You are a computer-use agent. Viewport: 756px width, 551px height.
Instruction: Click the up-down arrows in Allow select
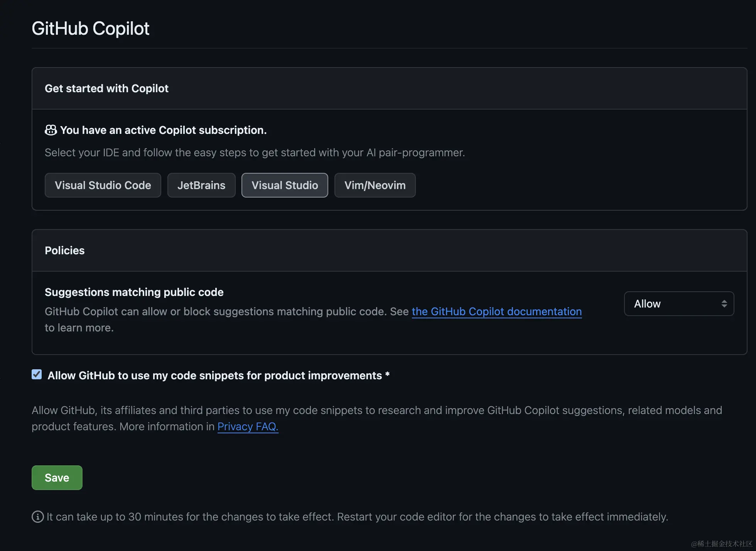point(724,304)
